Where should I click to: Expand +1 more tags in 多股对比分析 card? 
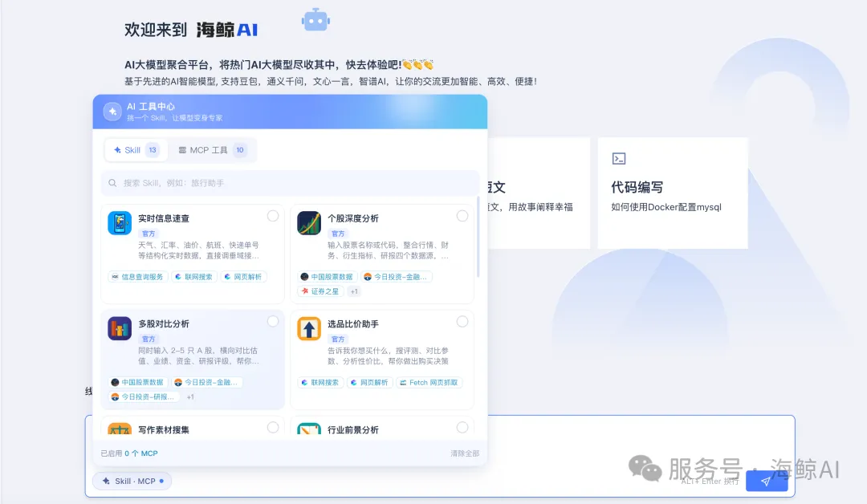coord(190,396)
